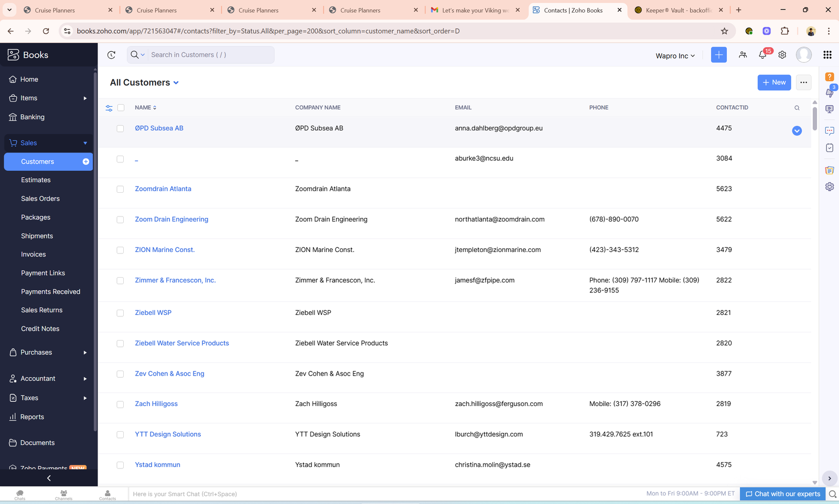Open recent activity history icon
839x504 pixels.
(111, 55)
